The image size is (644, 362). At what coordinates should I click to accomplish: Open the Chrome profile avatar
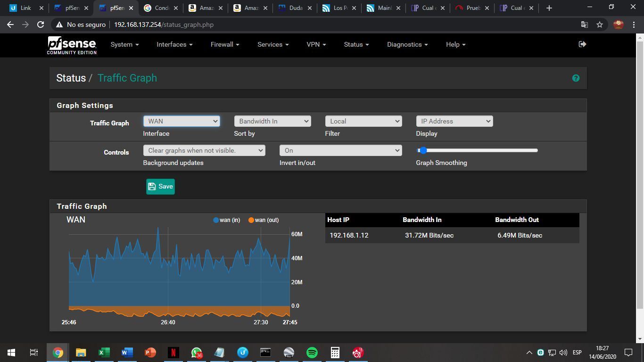pyautogui.click(x=619, y=25)
